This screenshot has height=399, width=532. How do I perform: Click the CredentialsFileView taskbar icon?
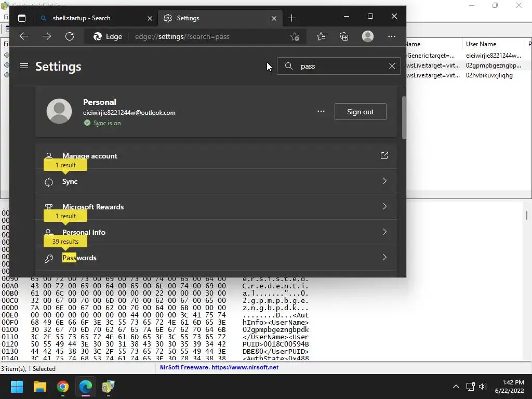click(108, 387)
